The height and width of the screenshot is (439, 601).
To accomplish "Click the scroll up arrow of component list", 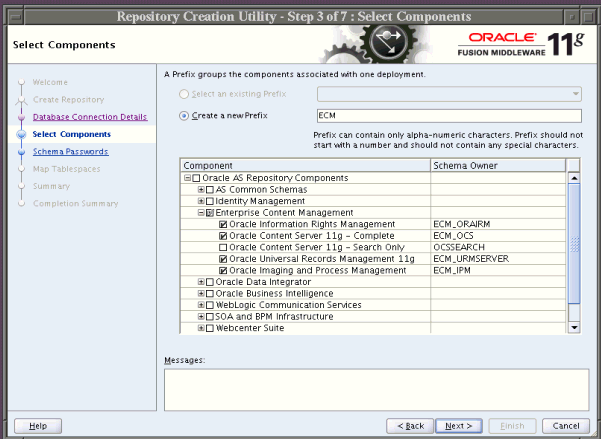I will (x=574, y=178).
